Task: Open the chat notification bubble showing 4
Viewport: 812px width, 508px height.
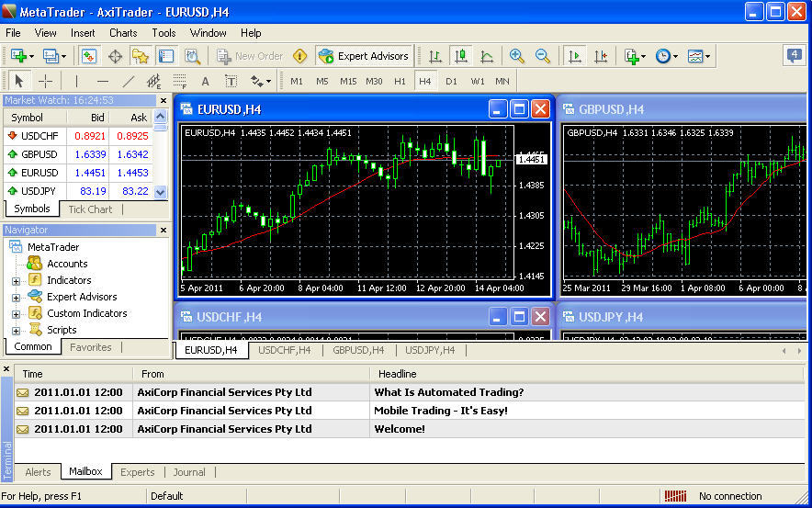Action: [794, 55]
